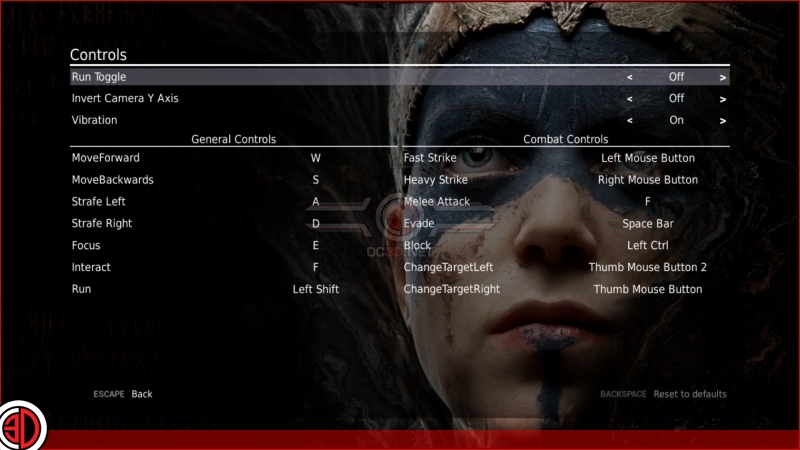Select the Run Toggle setting row
Viewport: 800px width, 450px height.
[399, 77]
